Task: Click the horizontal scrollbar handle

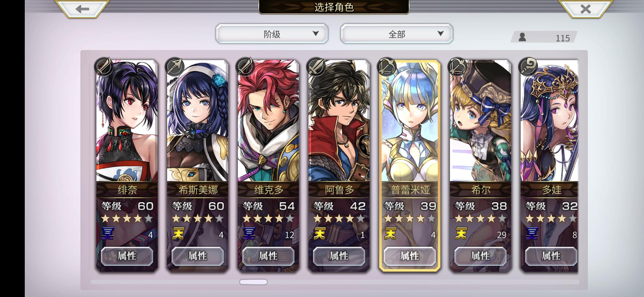Action: (253, 282)
